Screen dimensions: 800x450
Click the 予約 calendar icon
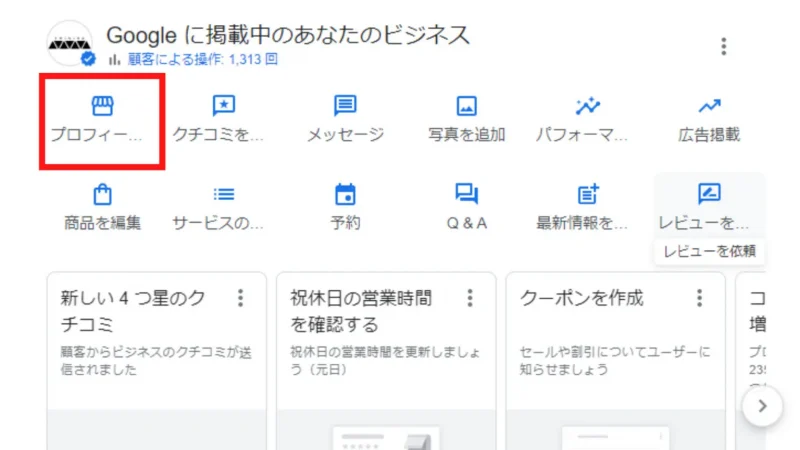345,194
